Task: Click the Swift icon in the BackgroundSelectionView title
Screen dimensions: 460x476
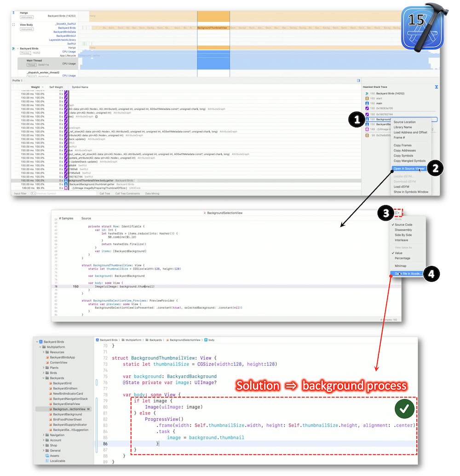Action: (205, 213)
